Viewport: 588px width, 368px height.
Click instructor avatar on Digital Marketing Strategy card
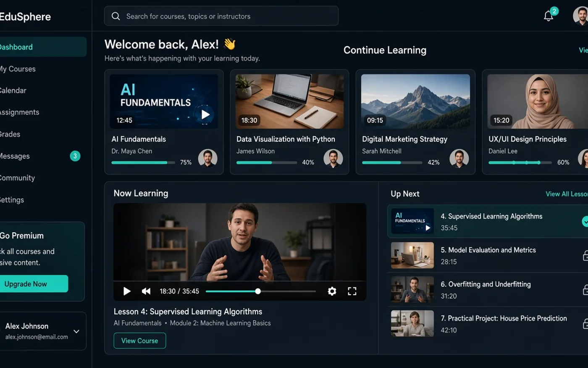click(459, 159)
